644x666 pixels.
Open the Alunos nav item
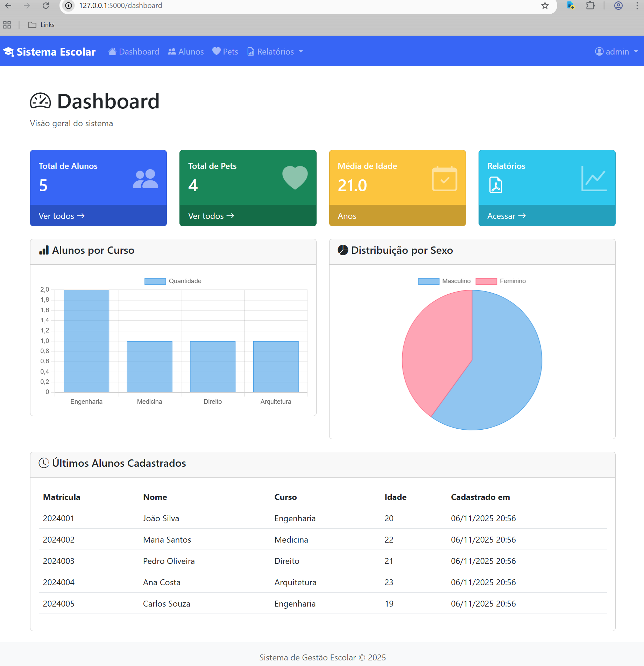click(x=186, y=52)
